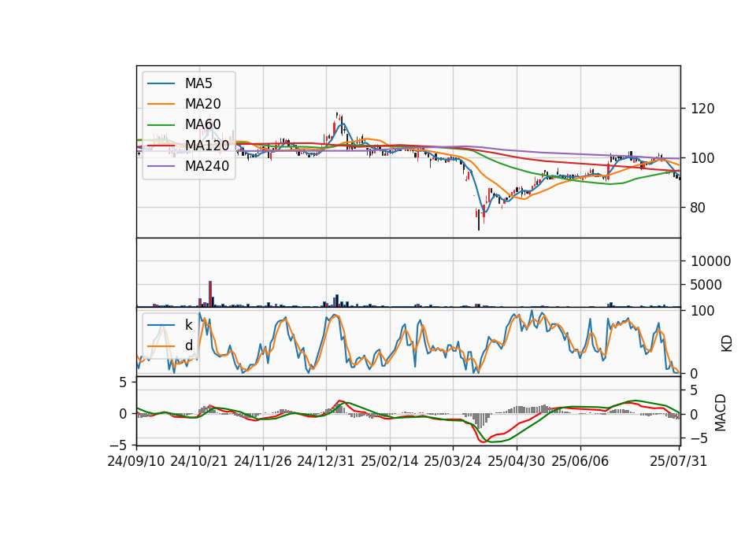
Task: Click the red MA120 legend line sample
Action: tap(161, 146)
